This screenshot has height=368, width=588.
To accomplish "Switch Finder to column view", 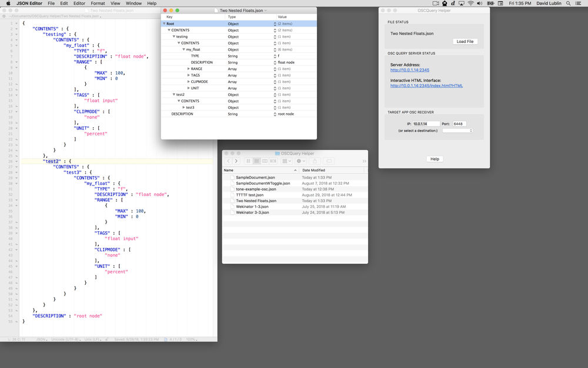I will point(265,161).
